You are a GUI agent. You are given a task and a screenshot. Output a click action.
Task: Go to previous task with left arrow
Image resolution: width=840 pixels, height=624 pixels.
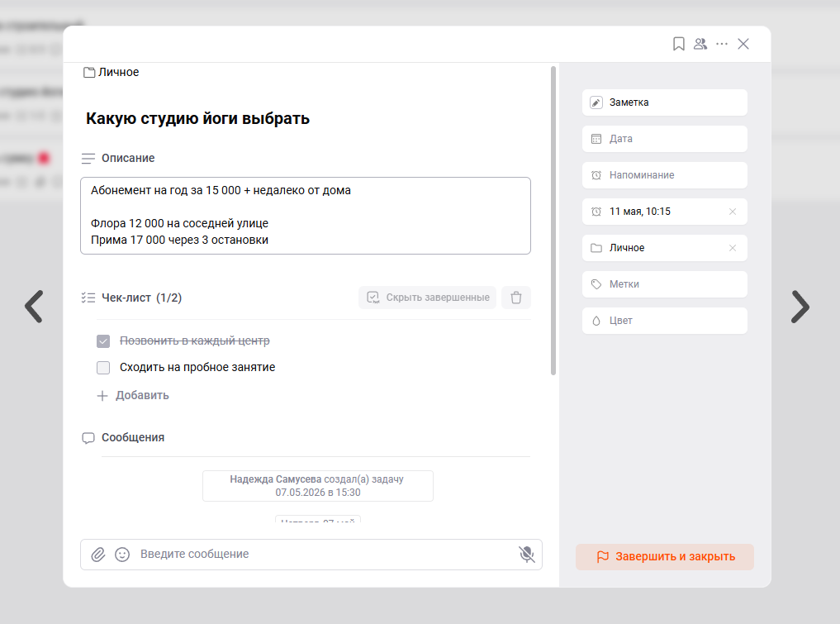point(34,307)
